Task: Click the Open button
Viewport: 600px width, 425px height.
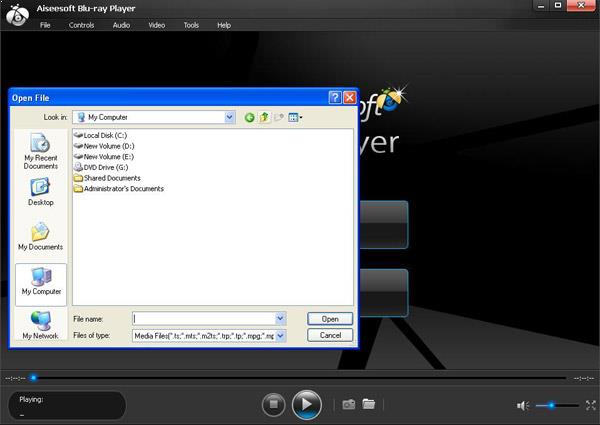Action: click(x=330, y=319)
